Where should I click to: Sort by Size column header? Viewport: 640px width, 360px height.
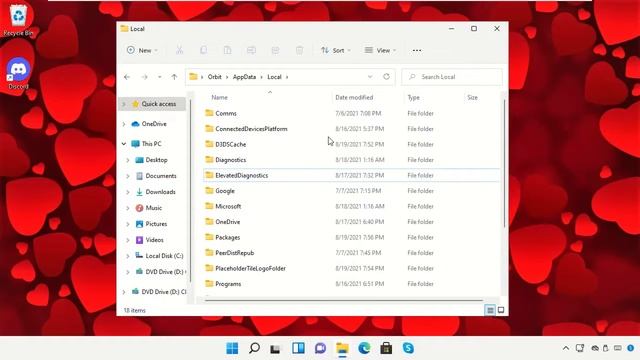click(x=472, y=98)
